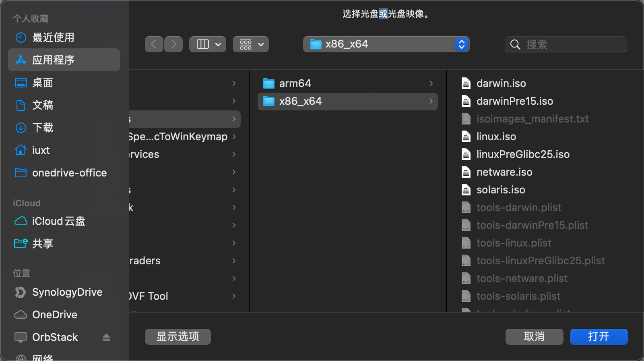Viewport: 644px width, 361px height.
Task: Click Cancel (取消) button
Action: coord(535,337)
